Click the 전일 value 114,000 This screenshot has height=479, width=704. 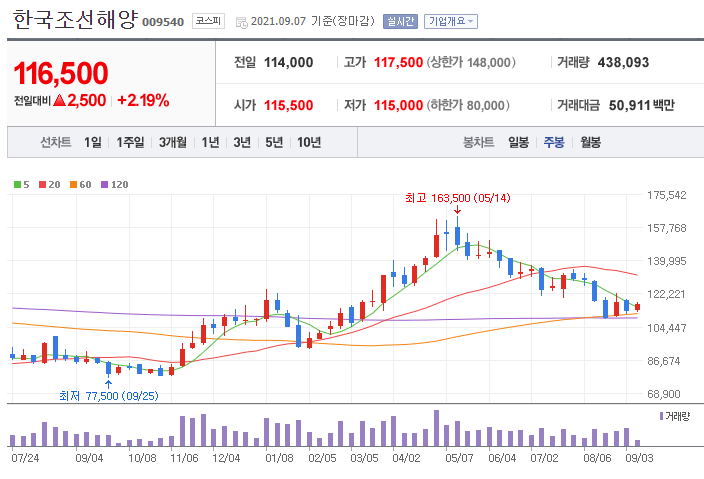click(x=288, y=62)
